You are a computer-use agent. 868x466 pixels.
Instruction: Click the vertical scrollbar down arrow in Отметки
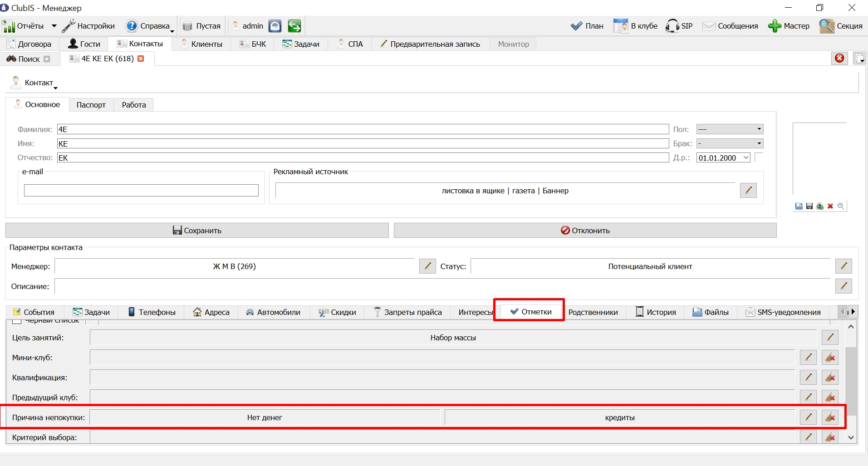coord(851,438)
